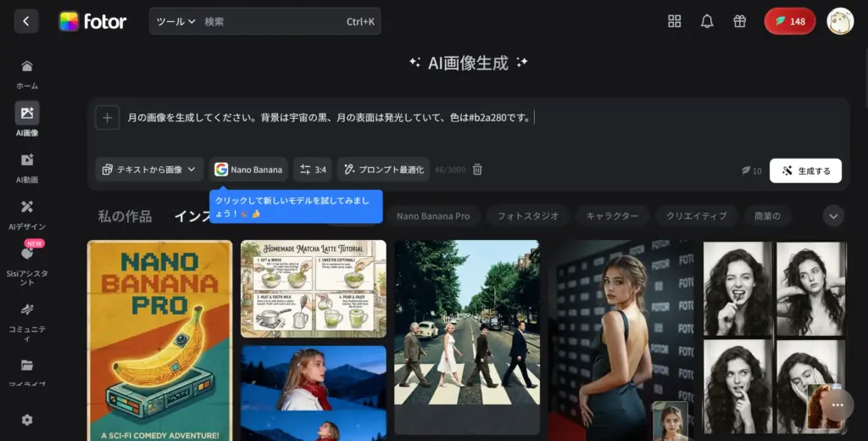Click the new model tooltip bubble
Viewport: 868px width, 441px height.
click(x=296, y=207)
